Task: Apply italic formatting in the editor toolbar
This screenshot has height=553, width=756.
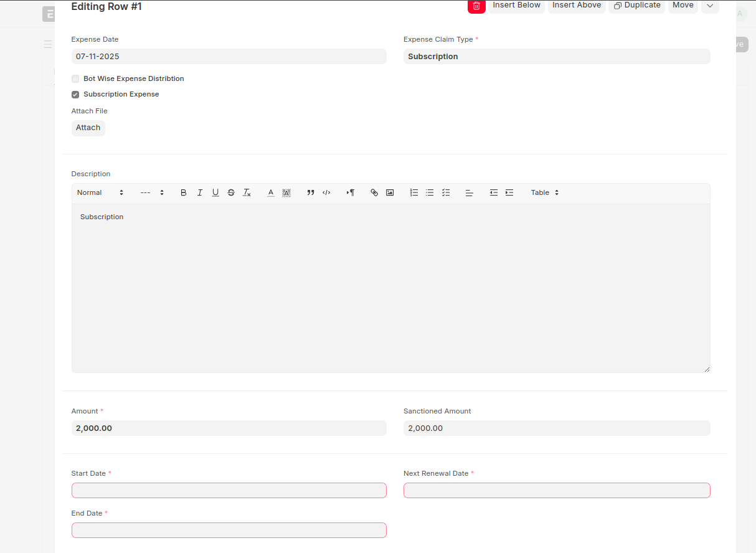Action: [x=200, y=193]
